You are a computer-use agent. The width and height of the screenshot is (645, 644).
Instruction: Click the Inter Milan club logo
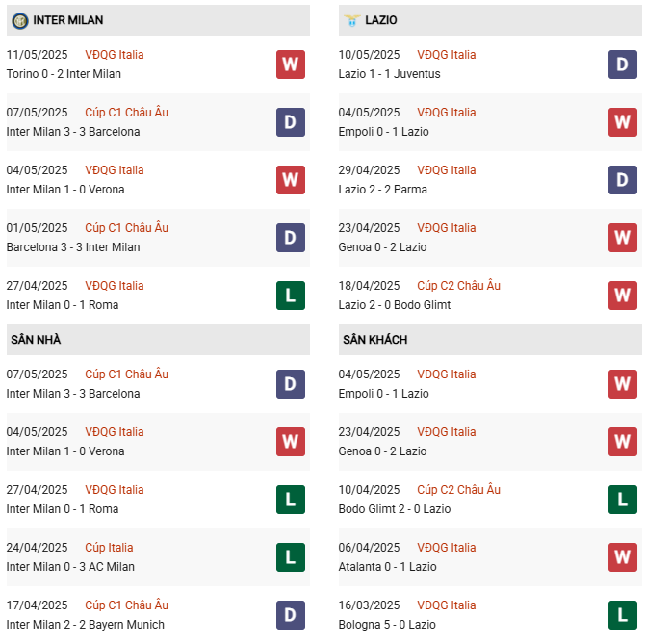pyautogui.click(x=20, y=20)
